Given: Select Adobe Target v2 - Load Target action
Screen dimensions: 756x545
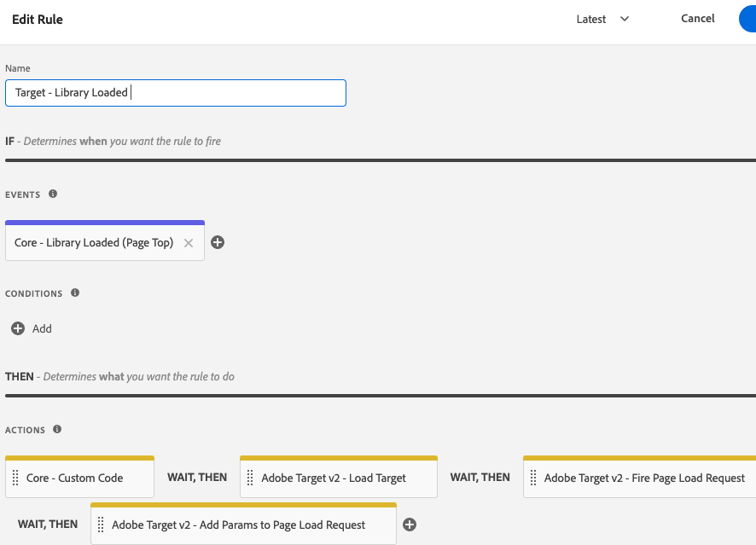Looking at the screenshot, I should [334, 478].
